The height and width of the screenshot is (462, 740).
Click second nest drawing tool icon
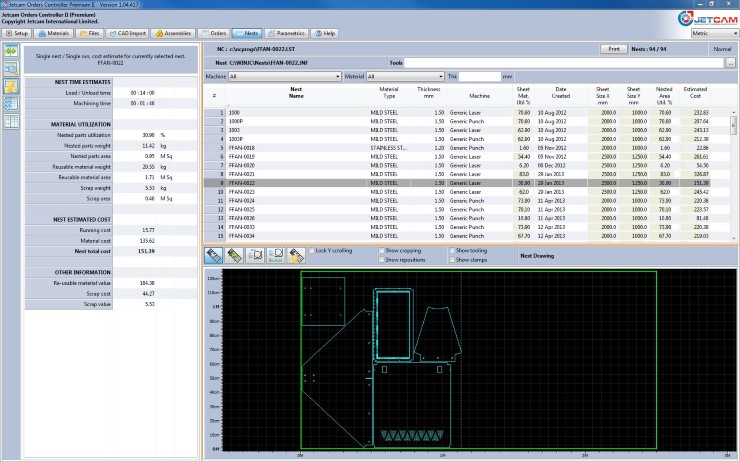(236, 255)
